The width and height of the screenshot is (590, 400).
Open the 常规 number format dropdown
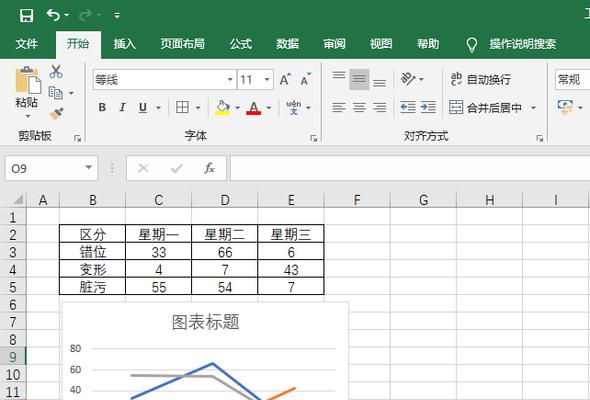pyautogui.click(x=572, y=79)
